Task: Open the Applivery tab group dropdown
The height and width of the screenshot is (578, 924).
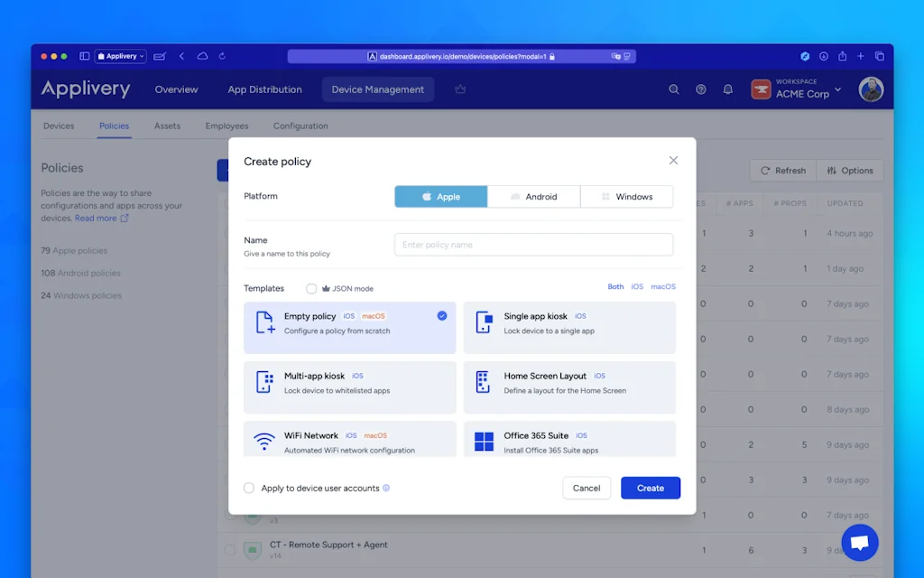Action: click(120, 56)
